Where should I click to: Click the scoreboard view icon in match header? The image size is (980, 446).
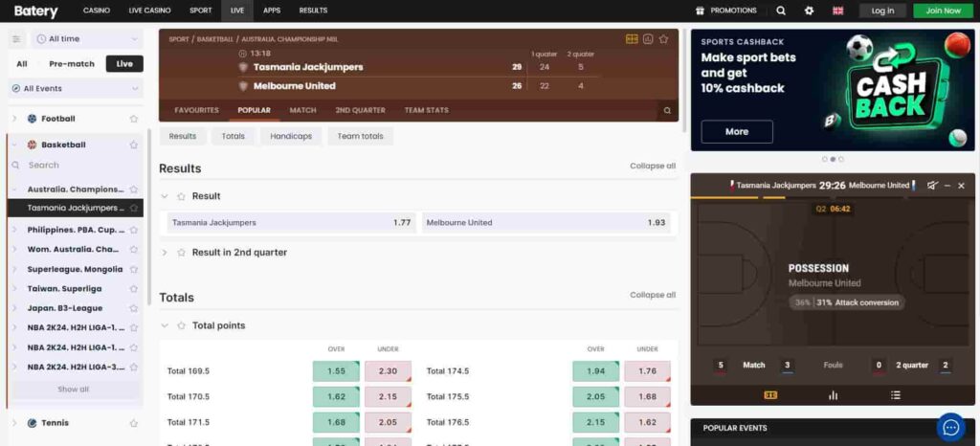pos(632,39)
